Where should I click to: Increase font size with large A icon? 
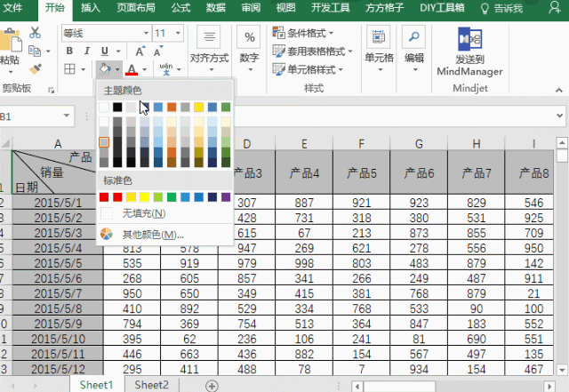140,52
